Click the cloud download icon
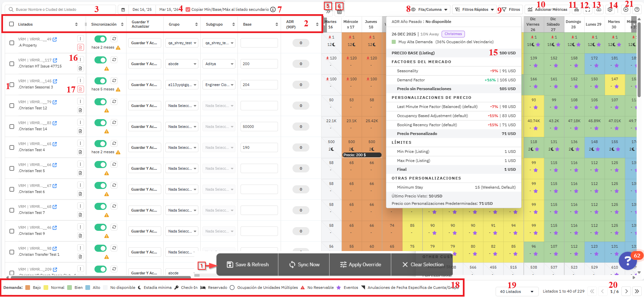Screen dimensions: 644x300 (598, 10)
